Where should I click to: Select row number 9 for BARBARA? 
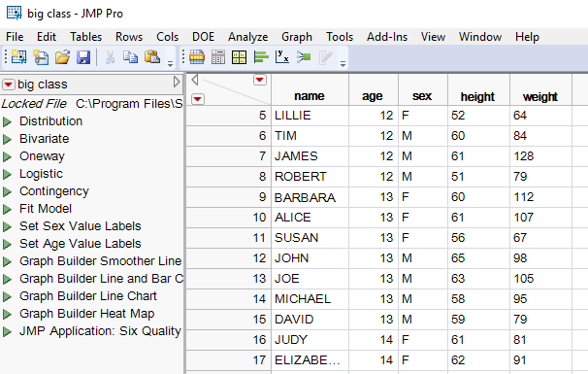pos(228,197)
